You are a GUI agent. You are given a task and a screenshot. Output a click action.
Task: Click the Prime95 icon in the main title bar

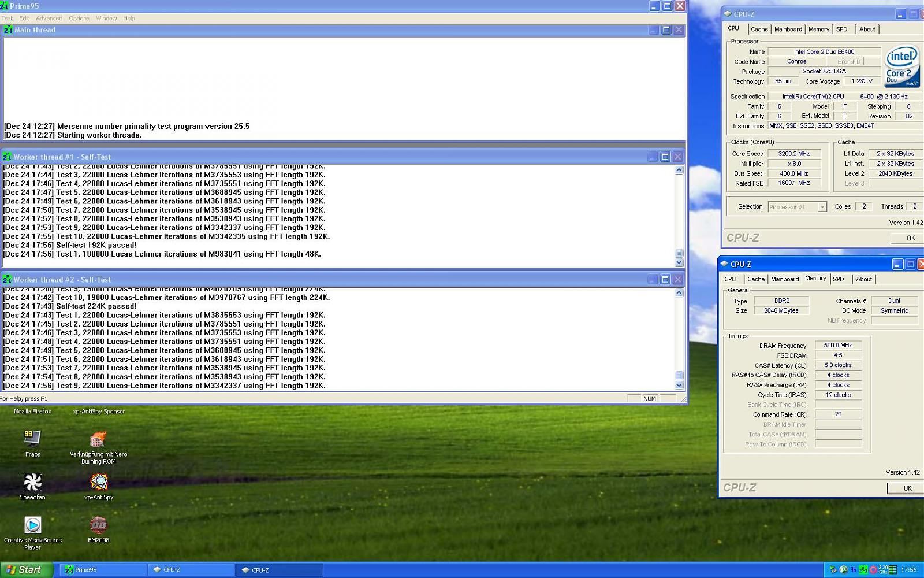4,6
